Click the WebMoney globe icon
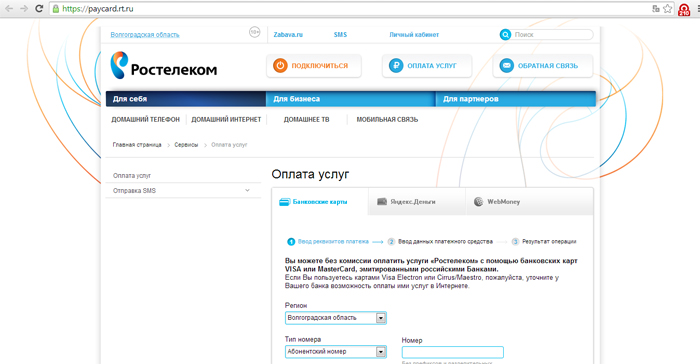Image resolution: width=700 pixels, height=364 pixels. (x=479, y=202)
